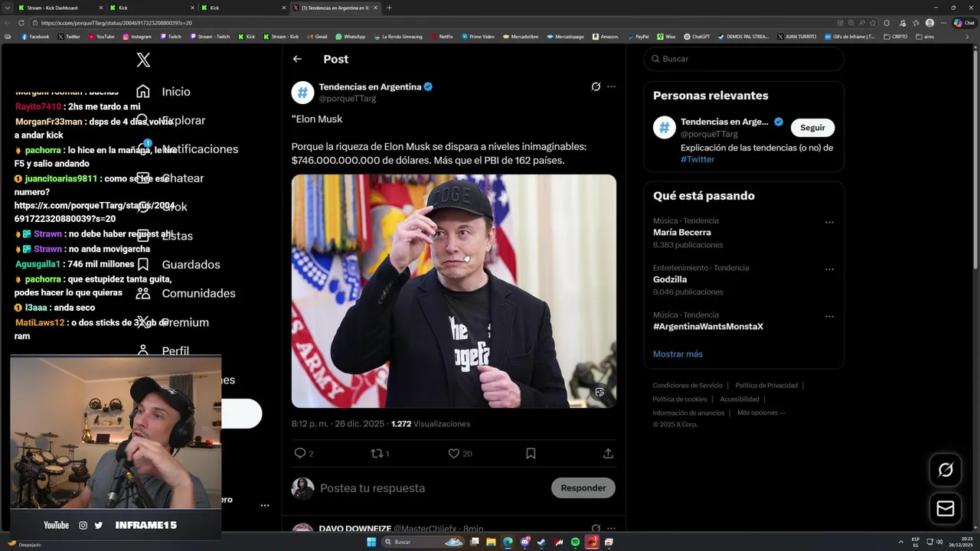The image size is (980, 551).
Task: Open the Elon Musk post image
Action: click(x=453, y=291)
